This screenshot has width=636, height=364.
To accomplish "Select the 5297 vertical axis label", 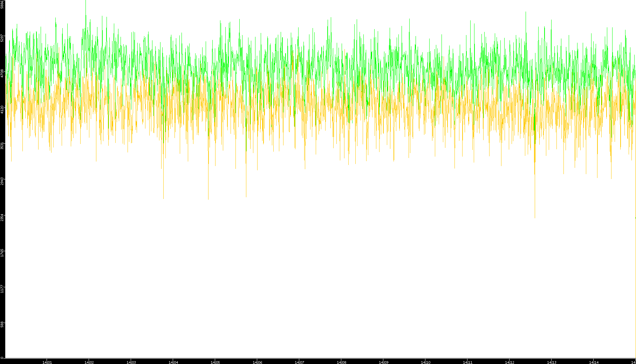I will pos(2,38).
